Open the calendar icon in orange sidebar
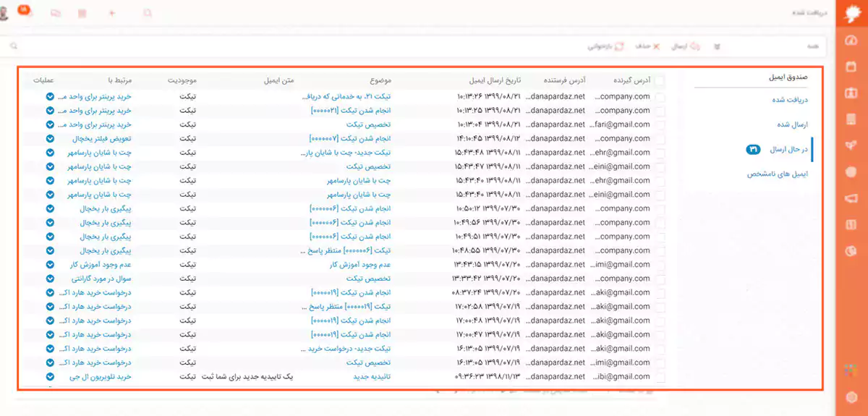 [851, 67]
